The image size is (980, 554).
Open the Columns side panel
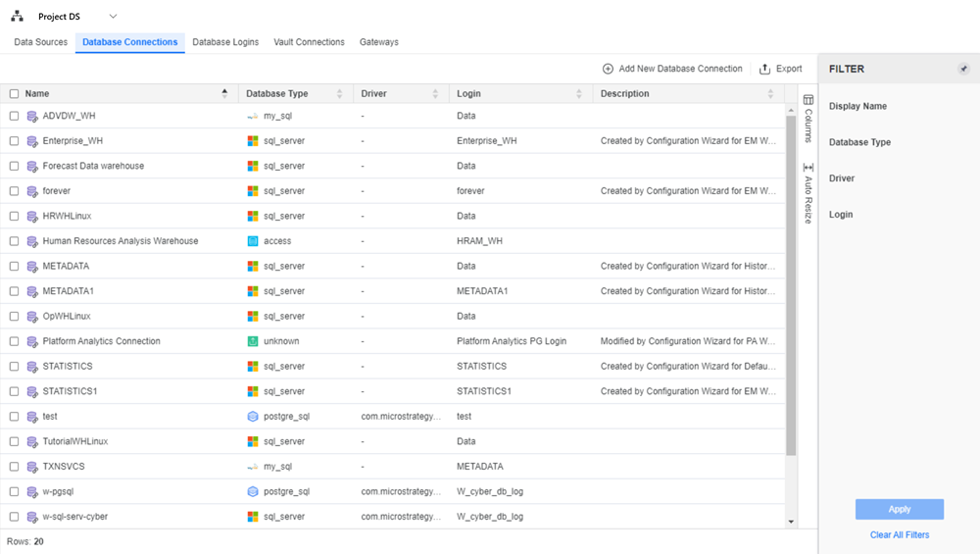pyautogui.click(x=808, y=100)
